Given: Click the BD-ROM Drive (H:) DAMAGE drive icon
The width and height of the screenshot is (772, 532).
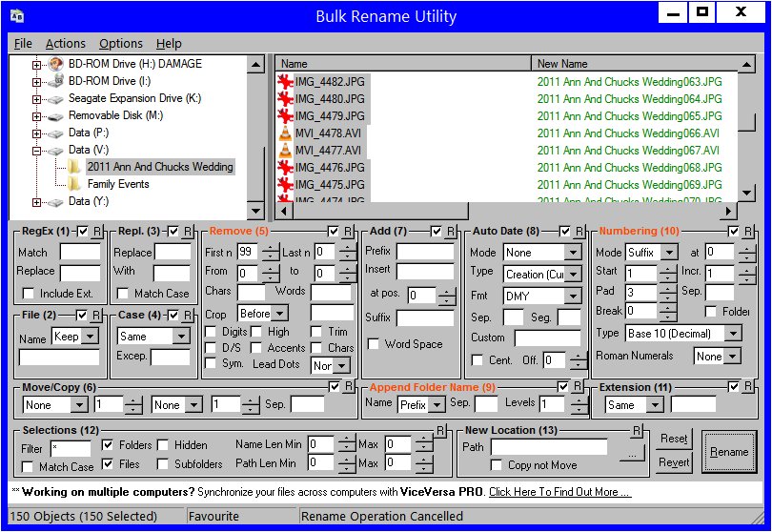Looking at the screenshot, I should coord(55,64).
